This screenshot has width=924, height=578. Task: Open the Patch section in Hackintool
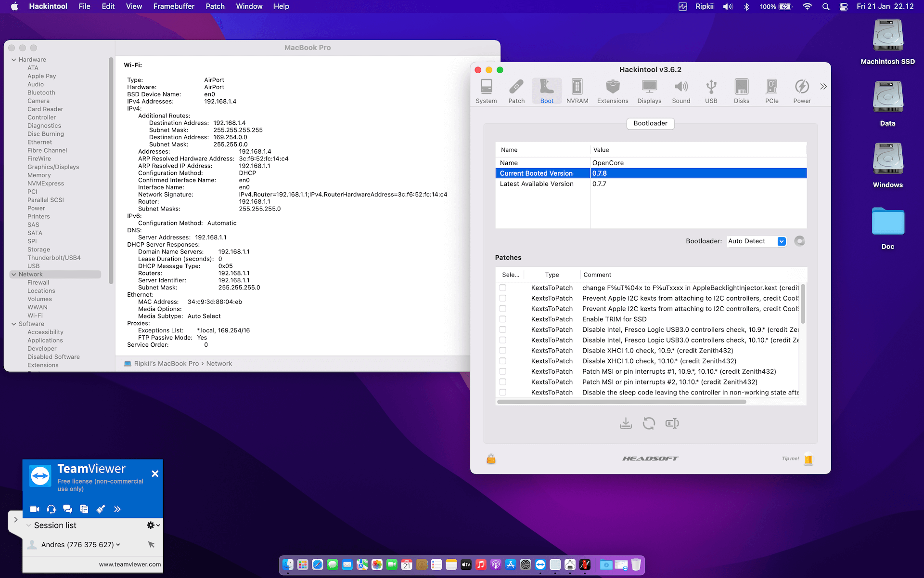pyautogui.click(x=516, y=91)
